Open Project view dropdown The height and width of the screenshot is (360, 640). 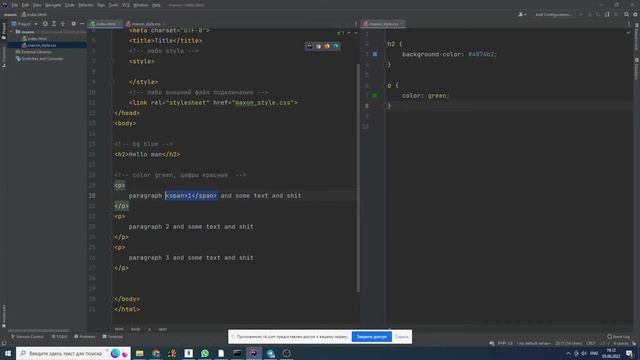point(24,24)
